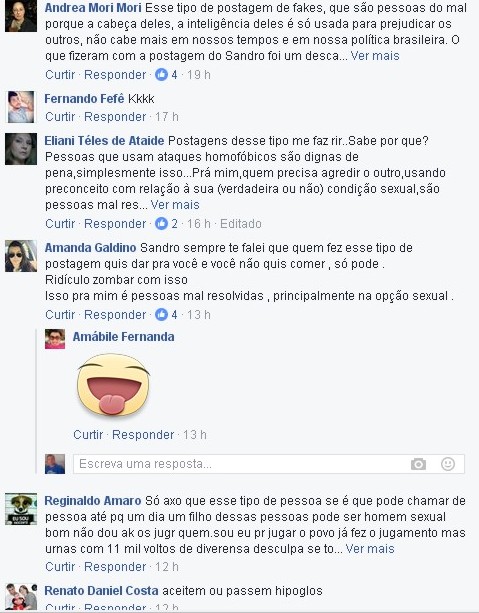Open Amanda Galdino's avatar photo
Image resolution: width=479 pixels, height=613 pixels.
(x=21, y=256)
